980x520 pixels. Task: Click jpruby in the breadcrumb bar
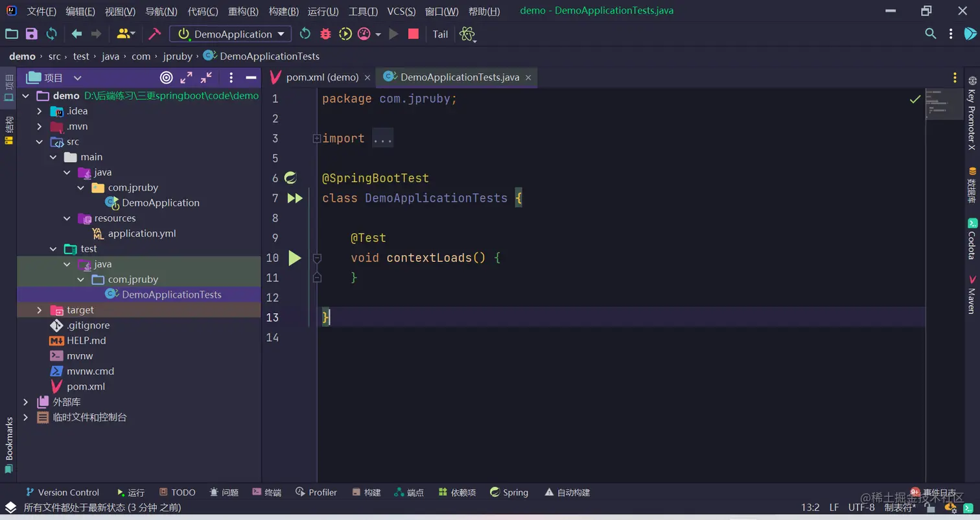point(178,56)
